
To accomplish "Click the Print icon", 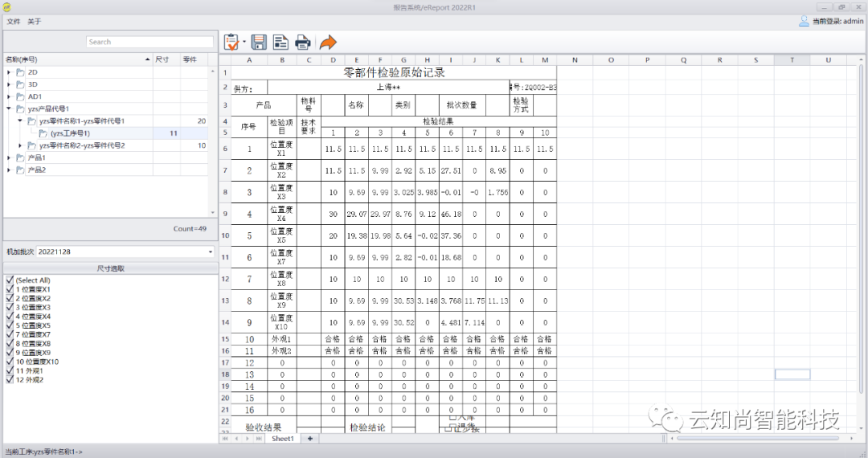I will pos(302,42).
